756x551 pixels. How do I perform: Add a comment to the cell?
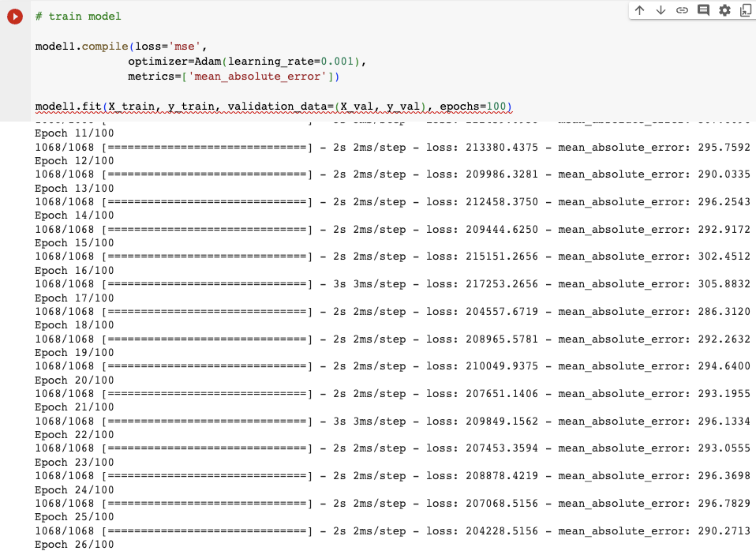click(x=703, y=10)
